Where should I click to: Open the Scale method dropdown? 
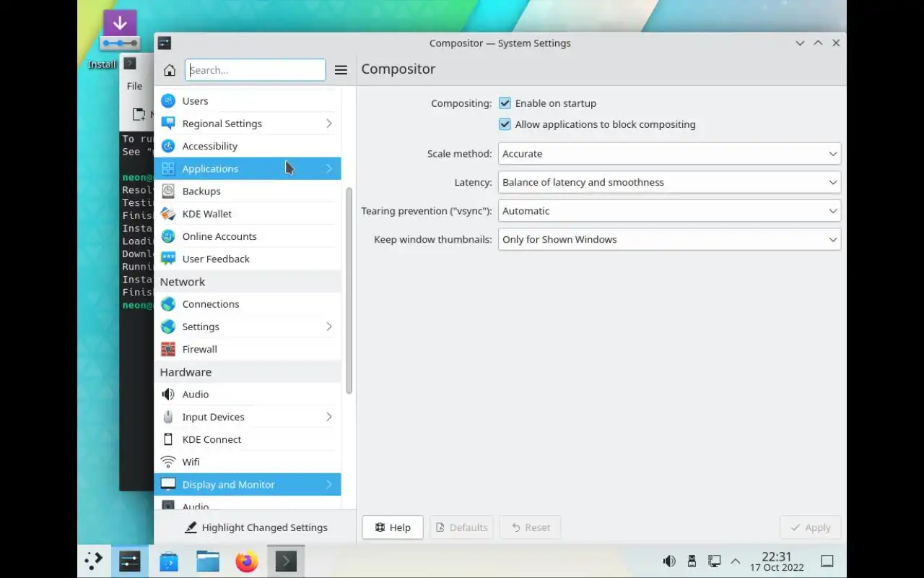pos(669,154)
